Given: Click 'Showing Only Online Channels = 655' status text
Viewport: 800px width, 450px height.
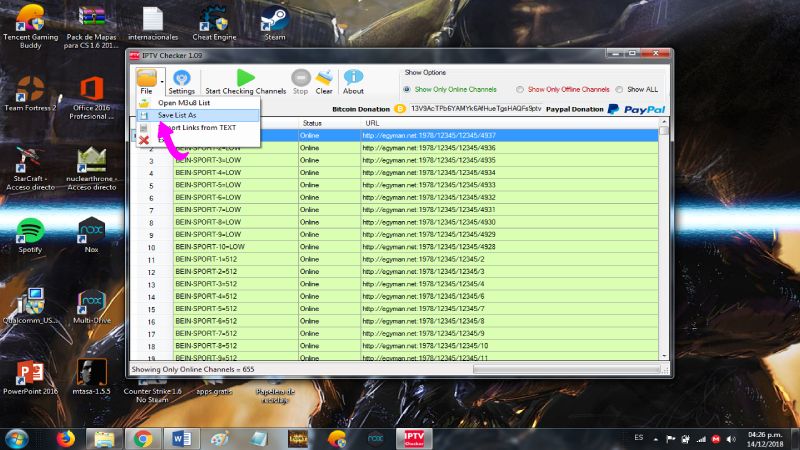Looking at the screenshot, I should point(193,369).
